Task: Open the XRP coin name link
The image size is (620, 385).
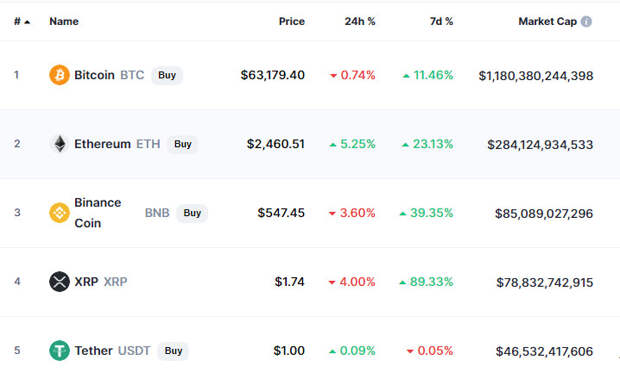Action: click(x=86, y=282)
